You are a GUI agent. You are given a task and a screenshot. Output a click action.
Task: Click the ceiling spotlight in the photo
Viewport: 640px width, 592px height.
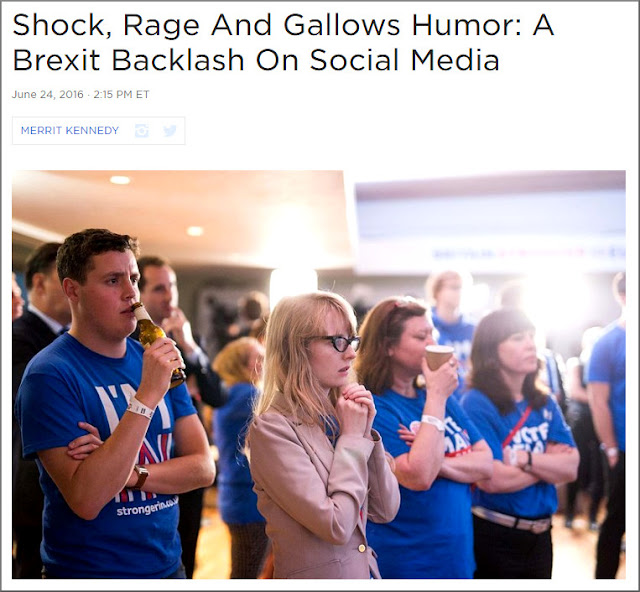pos(120,180)
